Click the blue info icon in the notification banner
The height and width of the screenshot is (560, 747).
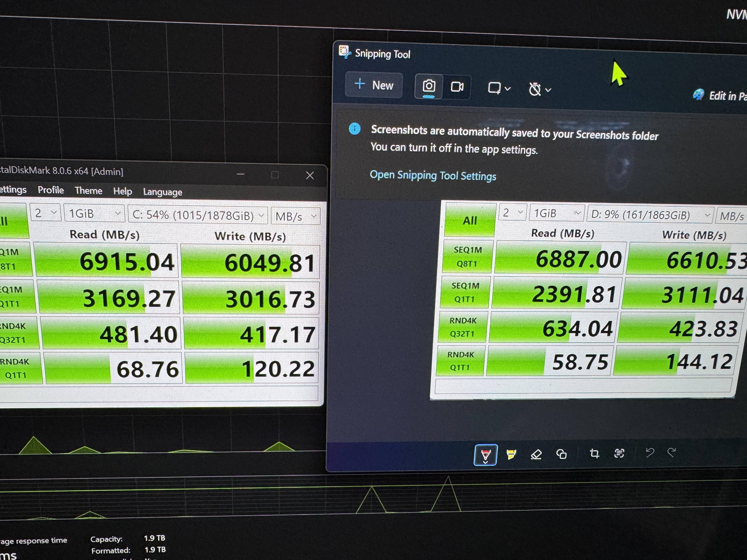355,129
